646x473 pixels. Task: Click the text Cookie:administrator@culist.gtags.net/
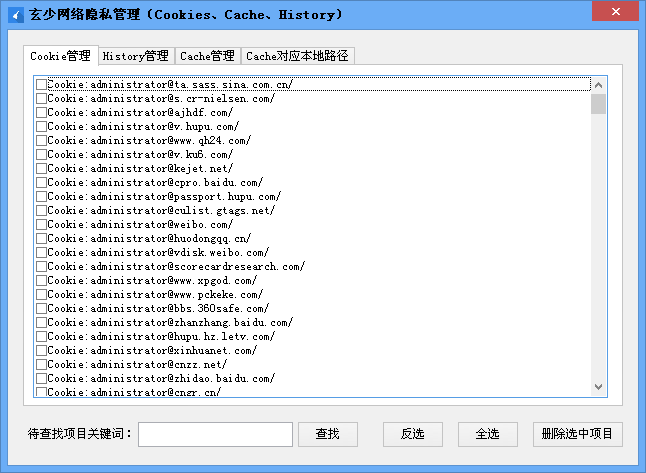(161, 211)
